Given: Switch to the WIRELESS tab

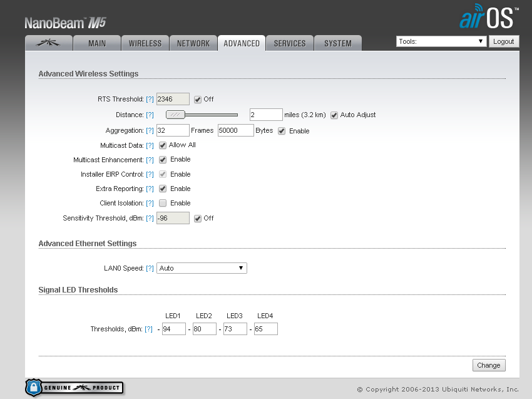Looking at the screenshot, I should coord(145,43).
